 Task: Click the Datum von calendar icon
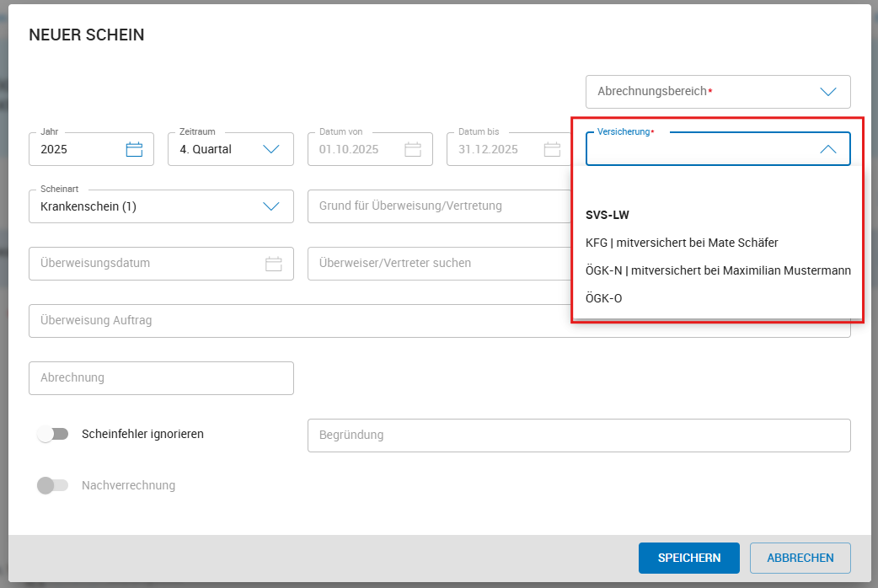[413, 150]
